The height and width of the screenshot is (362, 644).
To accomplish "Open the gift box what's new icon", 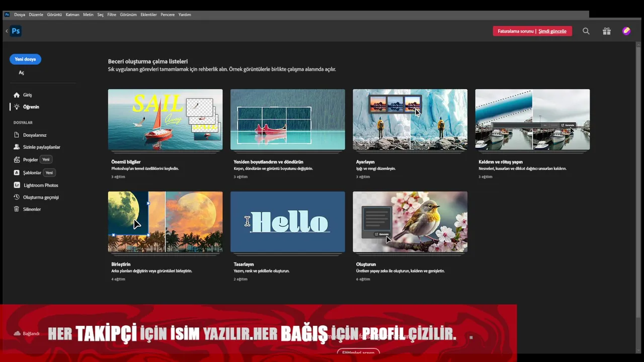I will [607, 31].
